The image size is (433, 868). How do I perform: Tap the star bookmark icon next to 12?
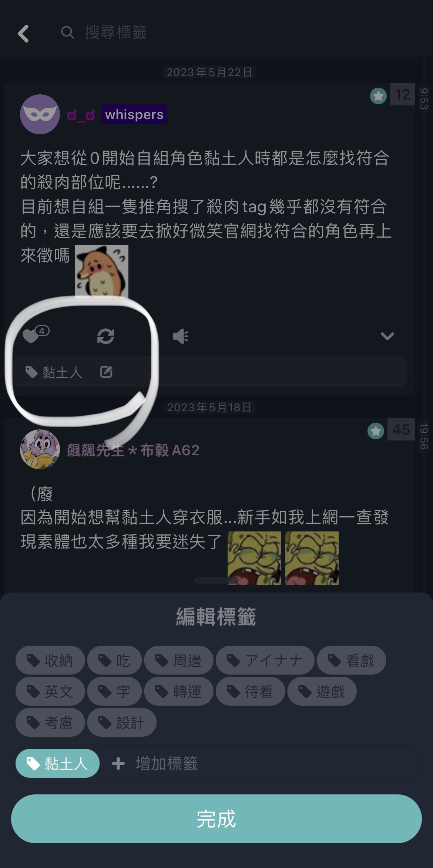coord(378,96)
